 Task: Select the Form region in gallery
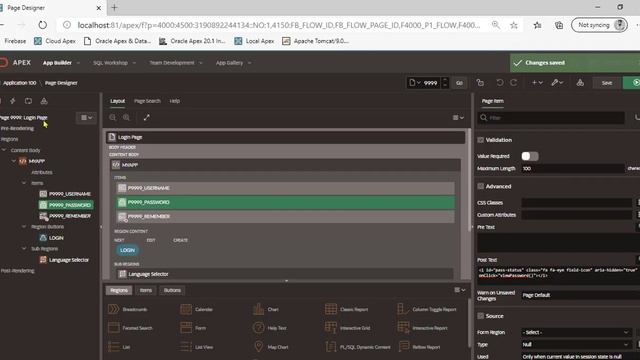[193, 328]
